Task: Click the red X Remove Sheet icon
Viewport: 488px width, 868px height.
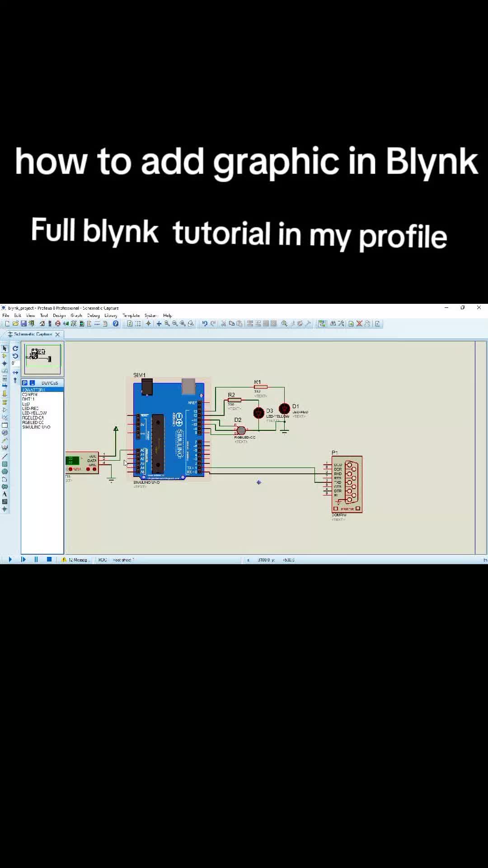Action: pos(359,323)
